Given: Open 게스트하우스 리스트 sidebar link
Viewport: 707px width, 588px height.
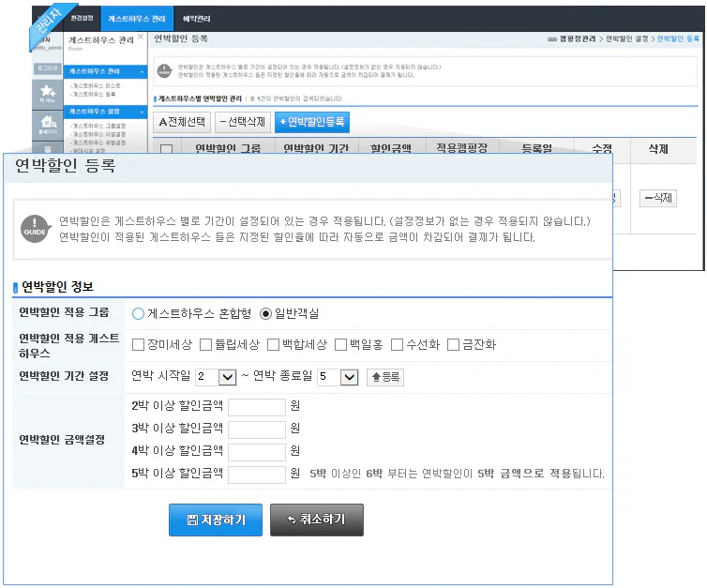Looking at the screenshot, I should (96, 85).
